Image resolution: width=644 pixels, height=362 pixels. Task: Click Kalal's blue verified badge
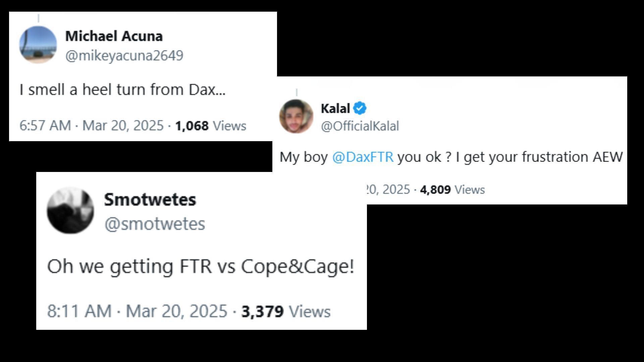click(360, 109)
